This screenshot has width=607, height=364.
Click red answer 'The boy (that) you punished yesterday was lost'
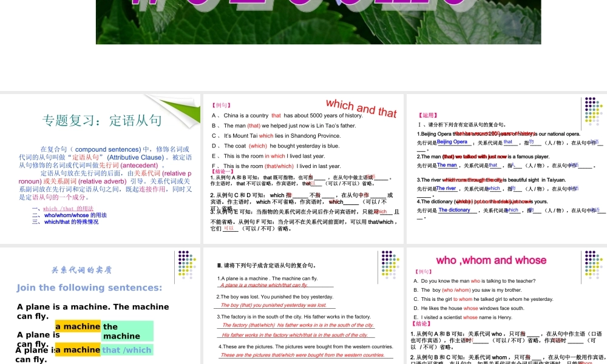click(x=273, y=305)
